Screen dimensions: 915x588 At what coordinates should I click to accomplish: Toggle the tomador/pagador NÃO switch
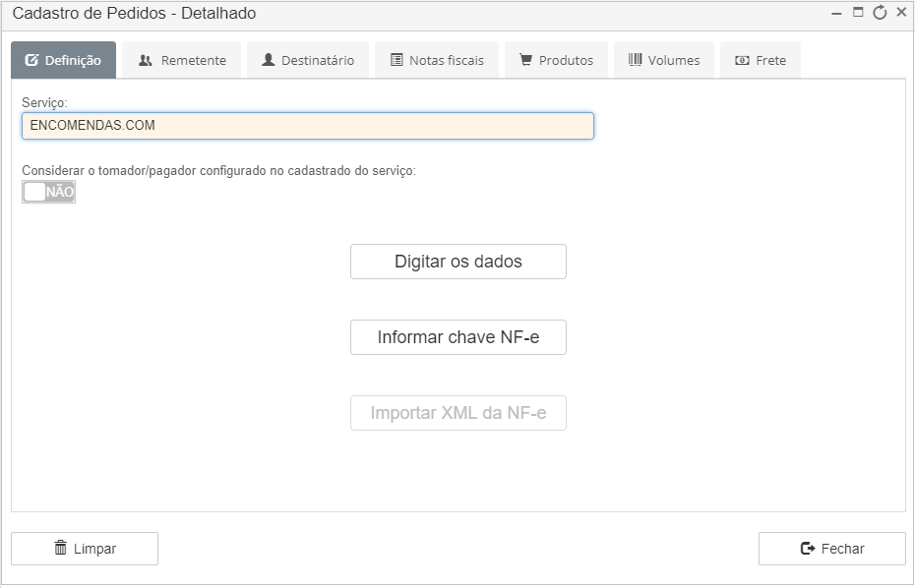click(x=49, y=192)
